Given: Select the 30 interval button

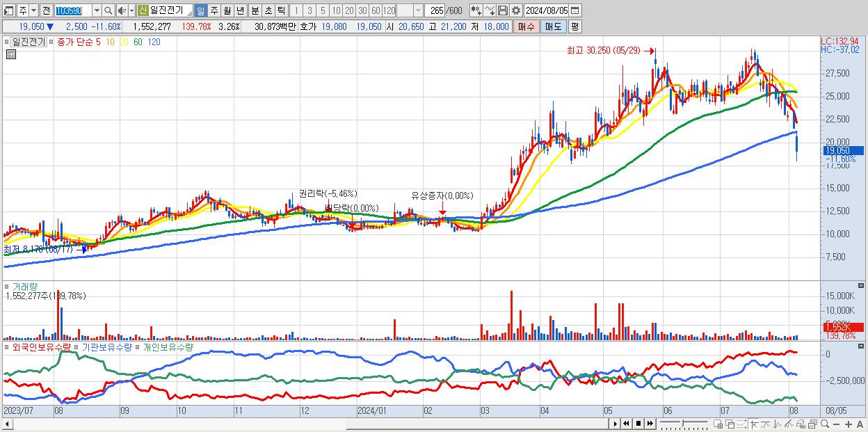Looking at the screenshot, I should click(x=362, y=10).
